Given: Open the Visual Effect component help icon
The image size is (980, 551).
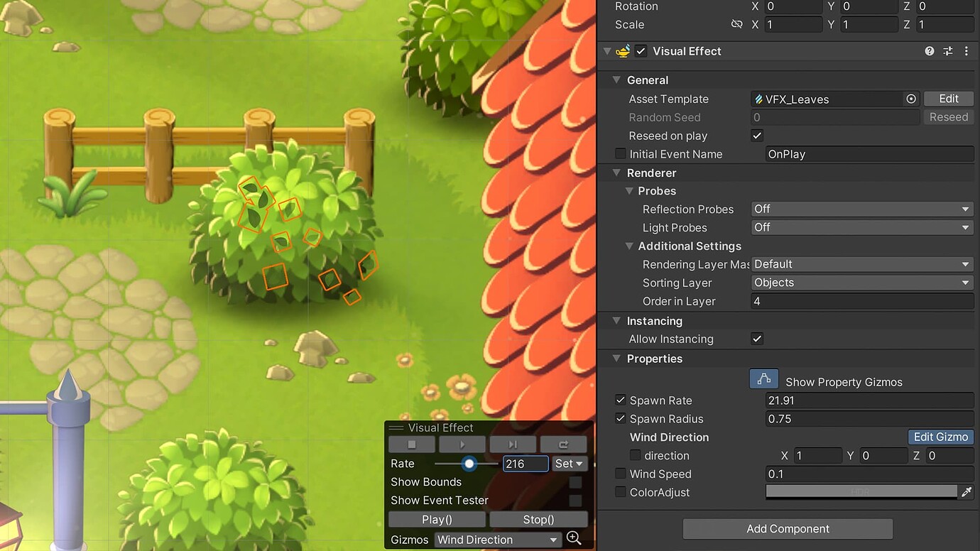Looking at the screenshot, I should tap(929, 50).
